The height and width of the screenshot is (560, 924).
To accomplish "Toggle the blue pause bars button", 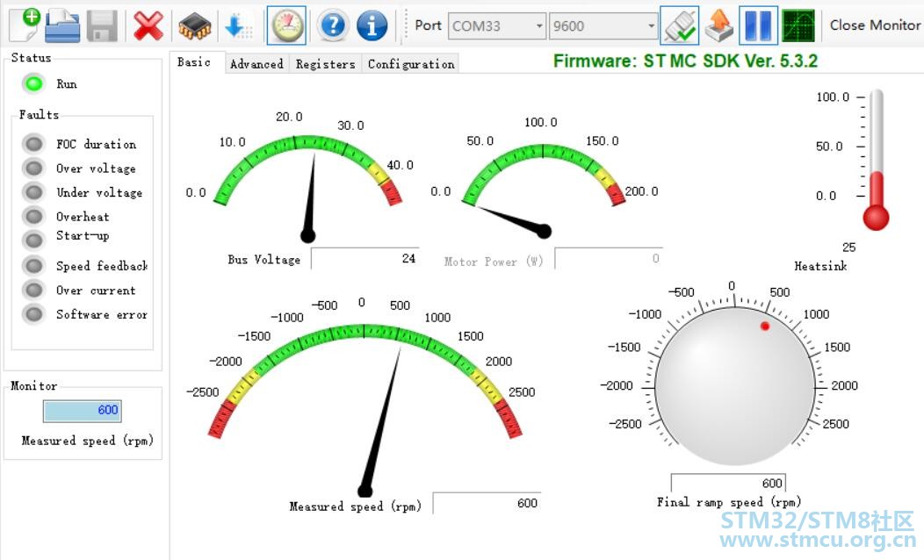I will click(x=757, y=25).
